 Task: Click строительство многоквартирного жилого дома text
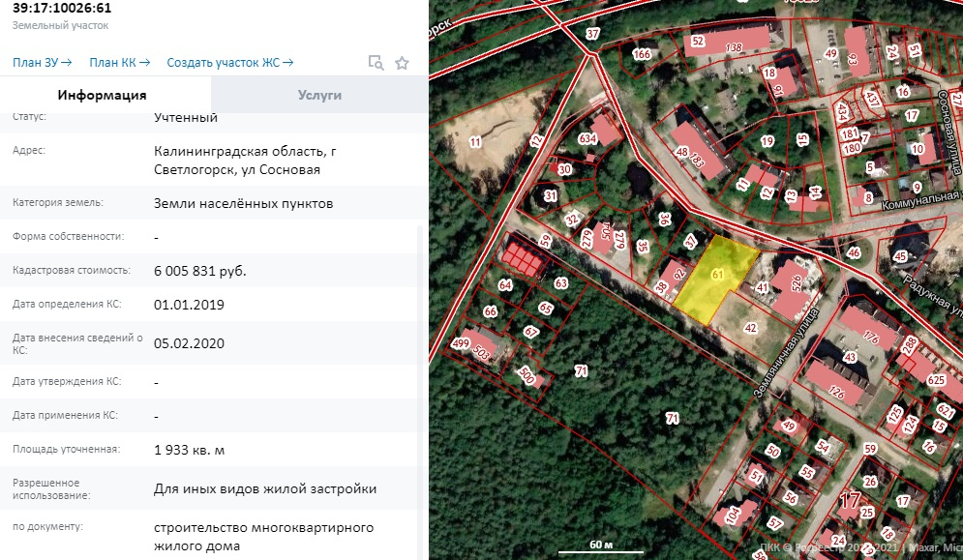pos(263,537)
